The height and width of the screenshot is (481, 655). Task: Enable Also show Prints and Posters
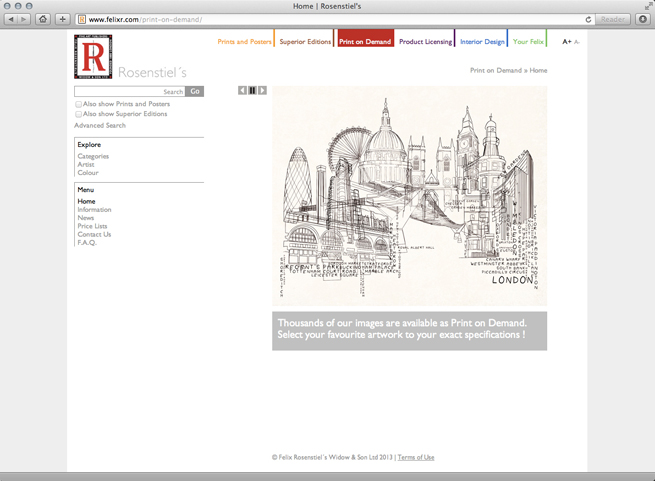click(x=79, y=104)
